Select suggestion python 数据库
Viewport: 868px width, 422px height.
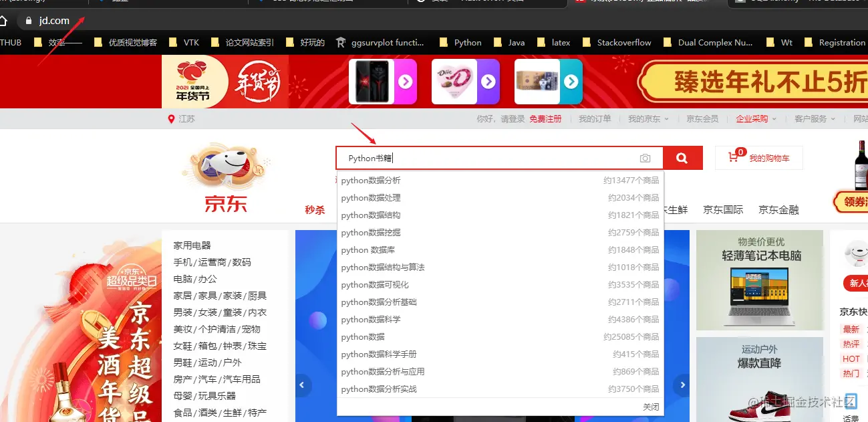(x=500, y=250)
